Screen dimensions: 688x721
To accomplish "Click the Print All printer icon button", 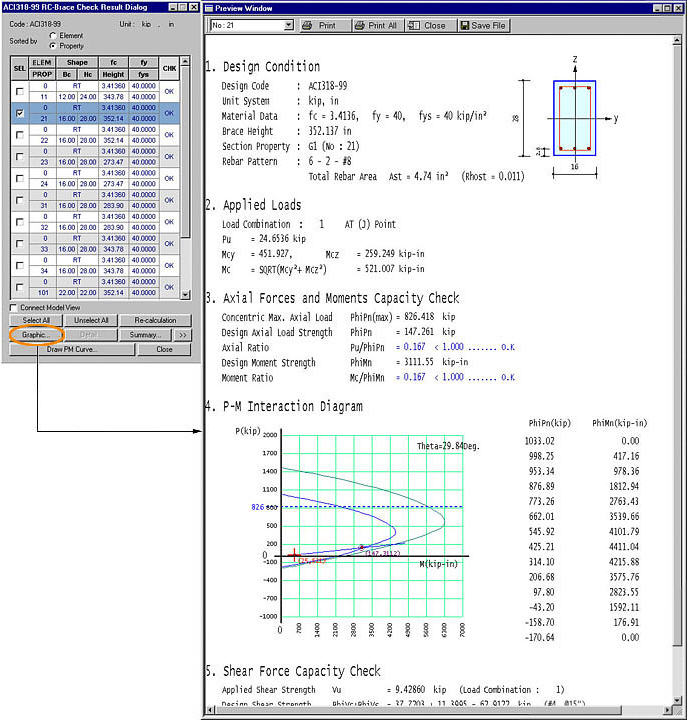I will (377, 26).
